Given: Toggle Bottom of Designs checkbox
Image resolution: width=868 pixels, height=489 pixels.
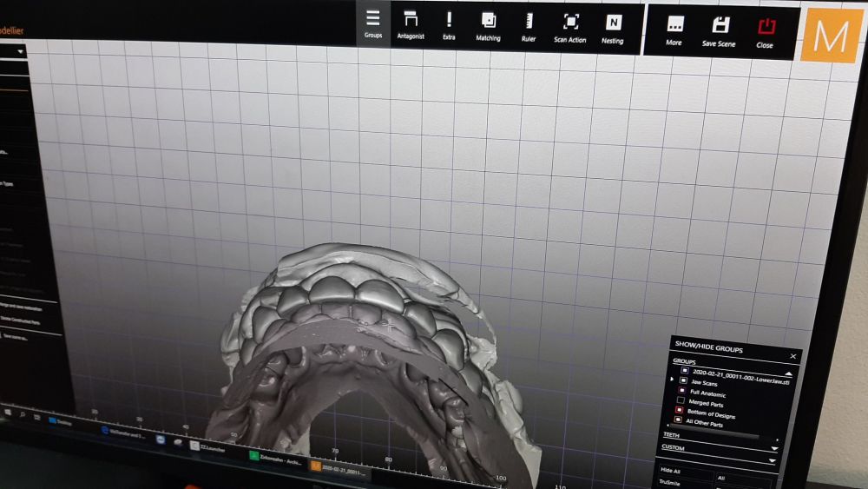Looking at the screenshot, I should (x=679, y=410).
